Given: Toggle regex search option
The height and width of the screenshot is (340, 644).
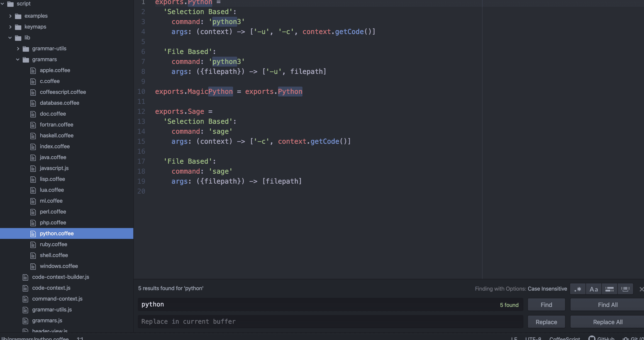Looking at the screenshot, I should pos(578,289).
